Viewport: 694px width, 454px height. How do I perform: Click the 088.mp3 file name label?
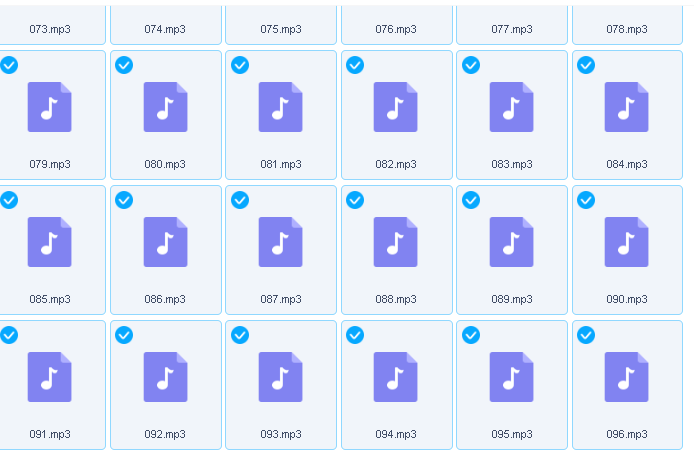coord(396,299)
